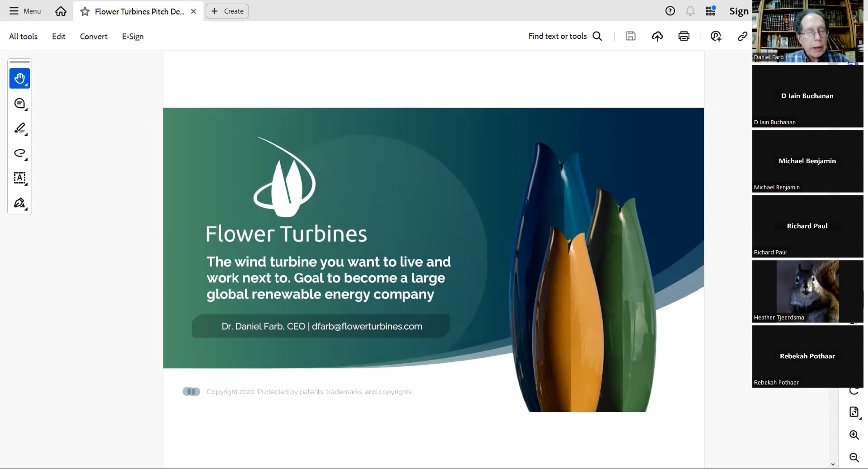Click Find text or tools search
Image resolution: width=868 pixels, height=469 pixels.
565,36
